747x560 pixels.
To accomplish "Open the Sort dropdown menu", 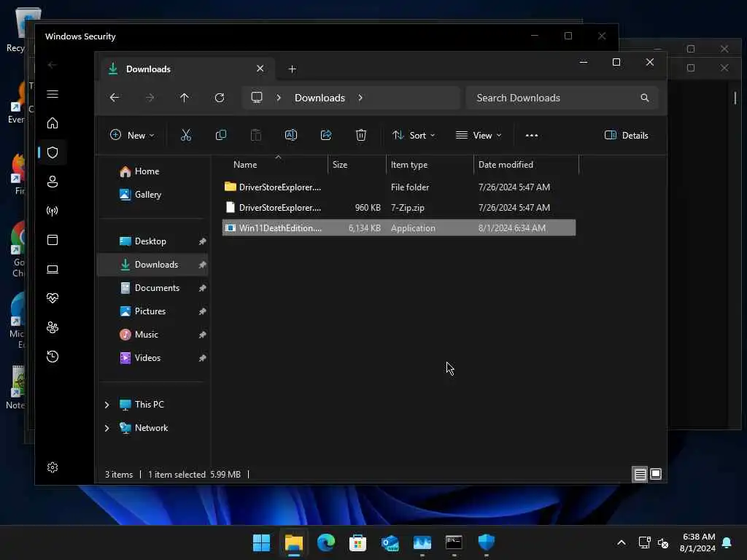I will tap(413, 135).
